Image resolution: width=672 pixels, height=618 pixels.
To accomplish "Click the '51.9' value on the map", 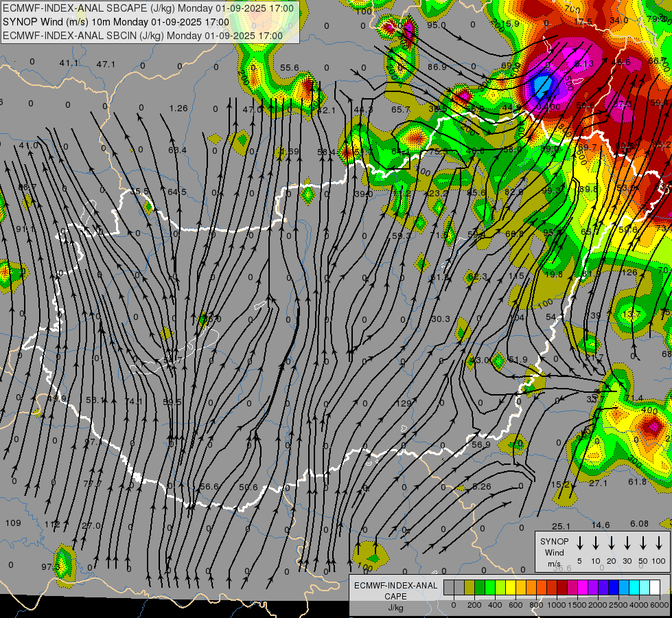I will tap(518, 359).
